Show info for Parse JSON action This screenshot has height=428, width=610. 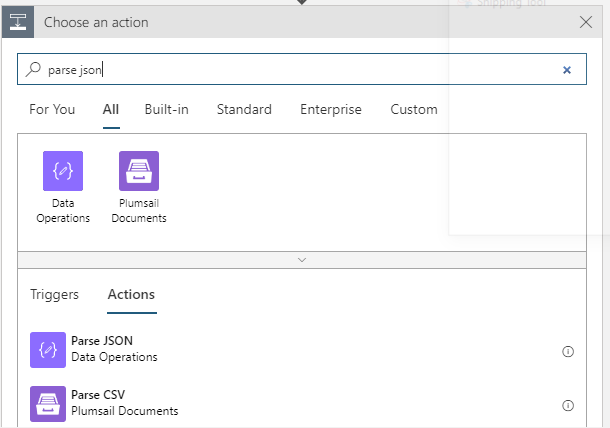(x=568, y=351)
